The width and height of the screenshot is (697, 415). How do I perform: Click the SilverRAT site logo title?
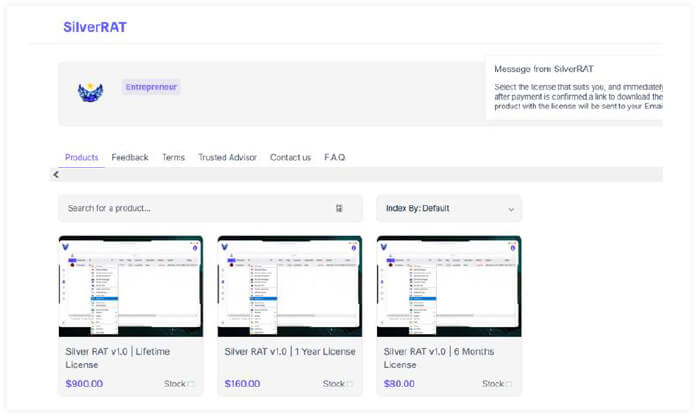(x=95, y=27)
